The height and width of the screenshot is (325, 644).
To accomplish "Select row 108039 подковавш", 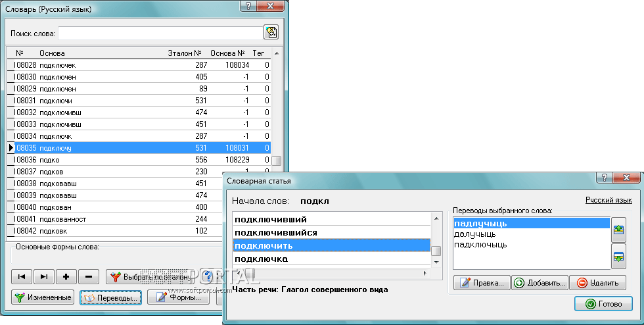I will (x=115, y=195).
